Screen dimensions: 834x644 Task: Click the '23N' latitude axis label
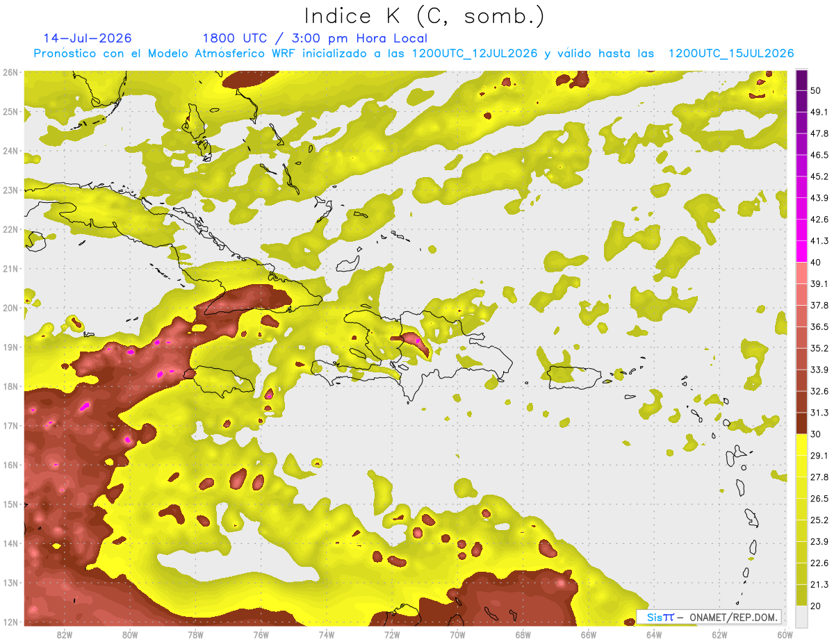click(10, 190)
